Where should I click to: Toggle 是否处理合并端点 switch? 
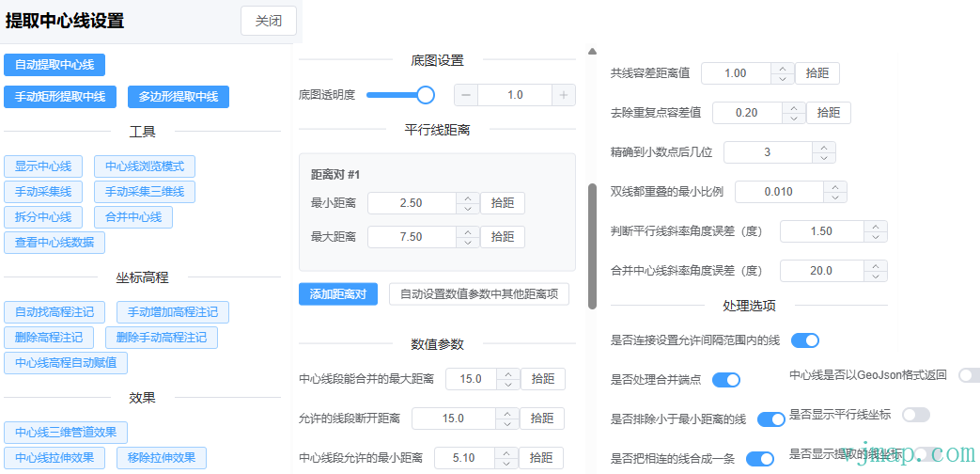(726, 380)
